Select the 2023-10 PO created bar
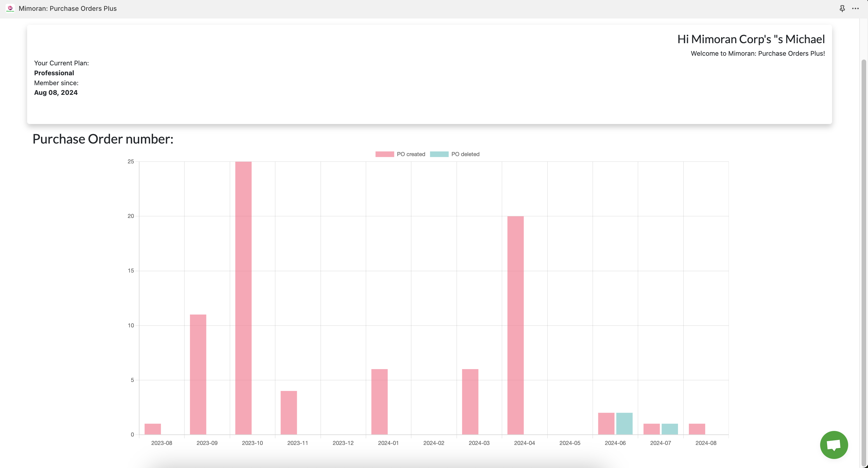This screenshot has width=868, height=468. 243,298
